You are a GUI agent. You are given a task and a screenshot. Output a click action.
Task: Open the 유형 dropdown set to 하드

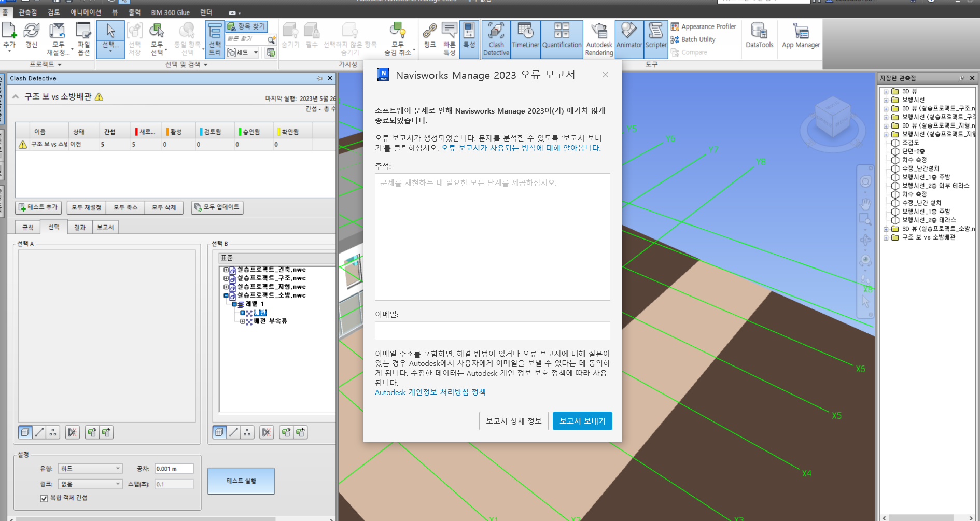pyautogui.click(x=90, y=468)
